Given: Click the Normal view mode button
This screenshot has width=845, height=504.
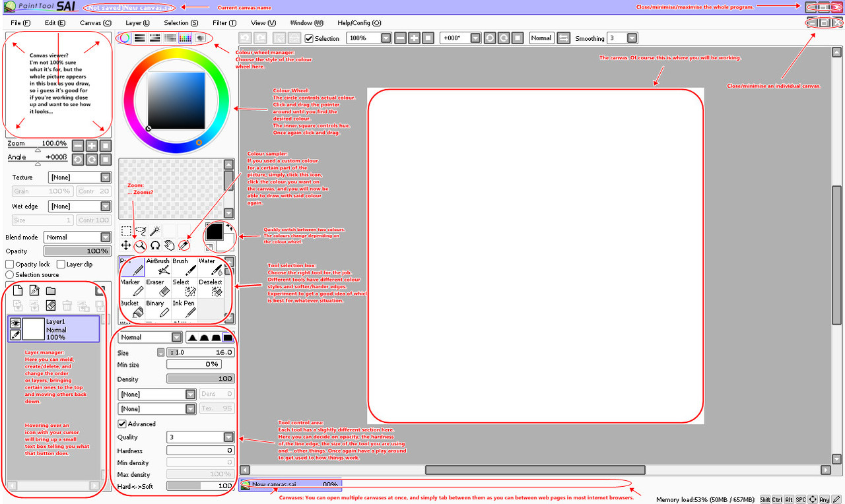Looking at the screenshot, I should pyautogui.click(x=541, y=38).
